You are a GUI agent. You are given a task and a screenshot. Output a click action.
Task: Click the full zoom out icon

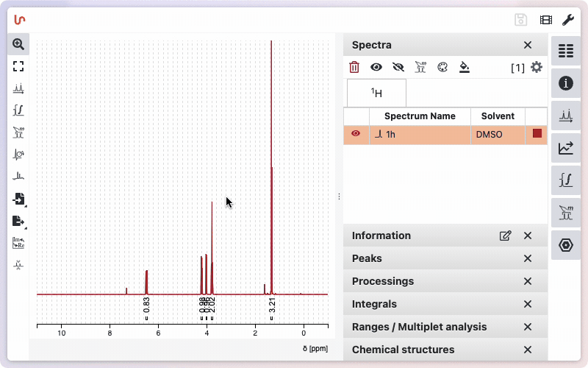[18, 66]
